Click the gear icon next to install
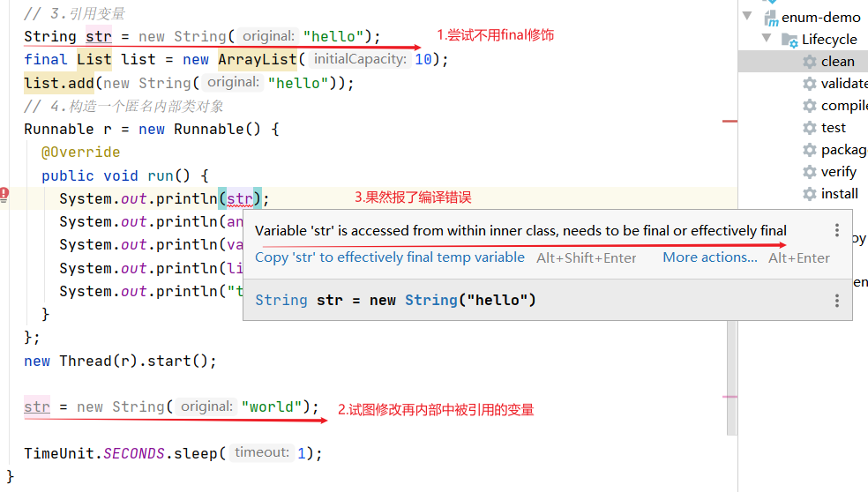 coord(809,194)
